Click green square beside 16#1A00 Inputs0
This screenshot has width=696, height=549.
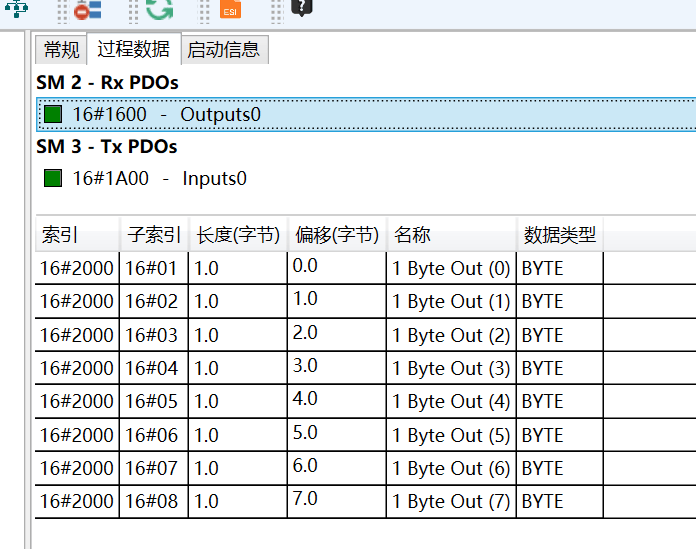coord(53,179)
